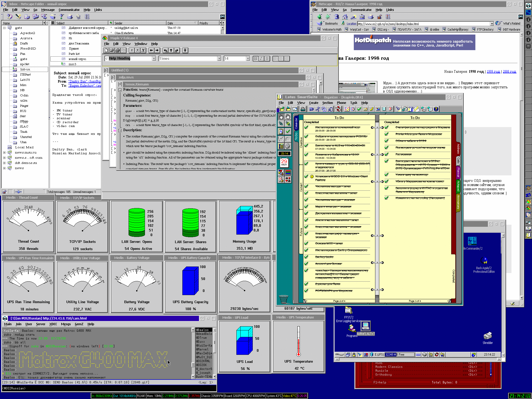This screenshot has height=399, width=532.
Task: Click the Back arrow in Netscape browser toolbar
Action: [319, 17]
